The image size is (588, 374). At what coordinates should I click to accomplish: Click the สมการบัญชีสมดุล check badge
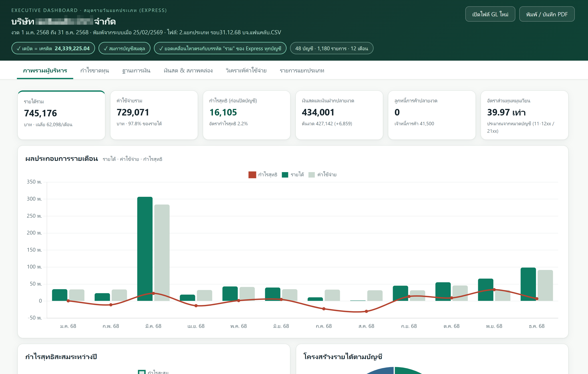[x=124, y=48]
